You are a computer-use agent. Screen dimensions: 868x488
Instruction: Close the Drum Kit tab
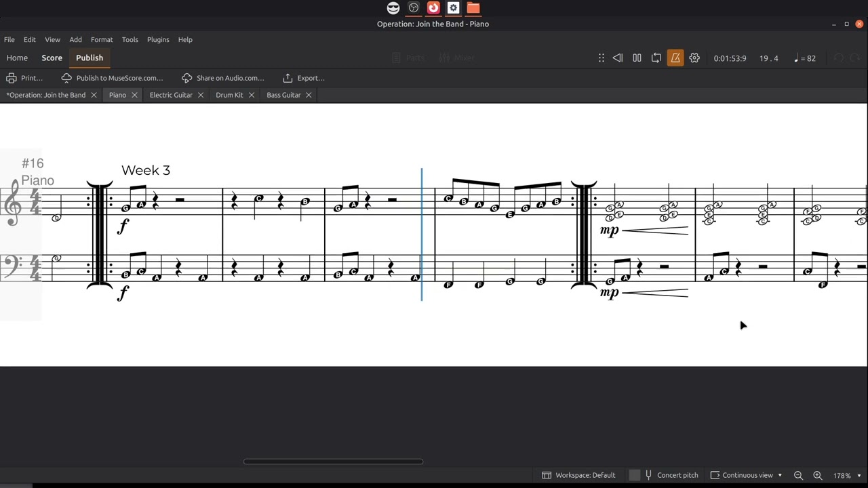point(251,95)
